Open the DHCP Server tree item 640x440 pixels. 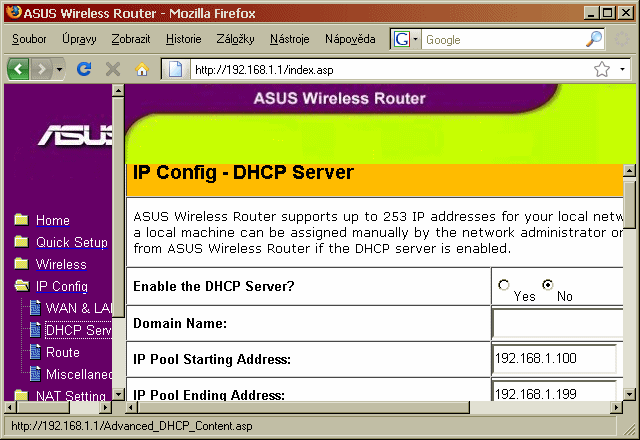[78, 330]
